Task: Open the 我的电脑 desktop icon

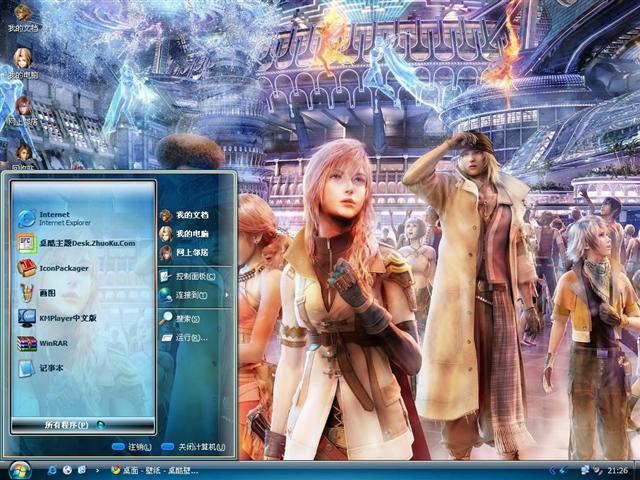Action: coord(23,64)
